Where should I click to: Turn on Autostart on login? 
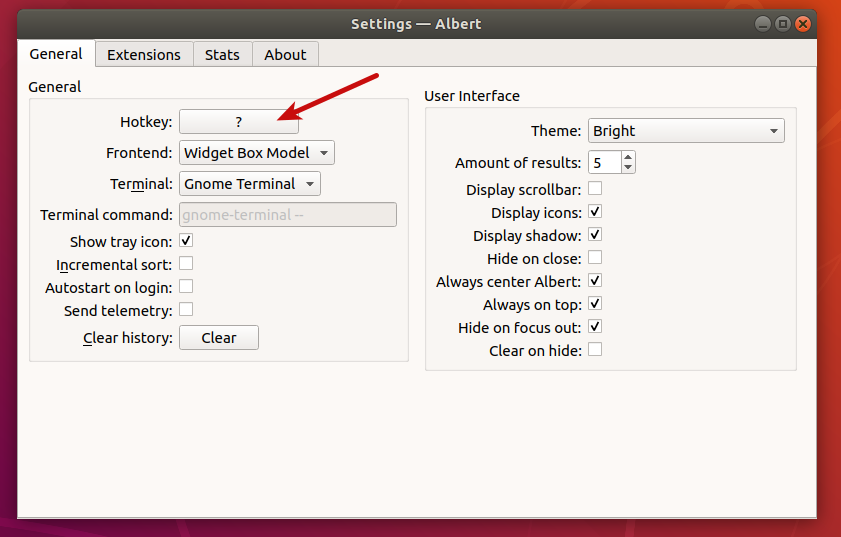186,287
